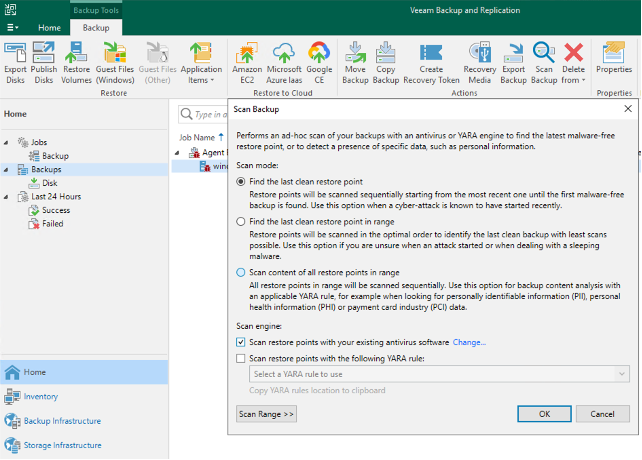
Task: Select Backup under Jobs
Action: (x=55, y=156)
